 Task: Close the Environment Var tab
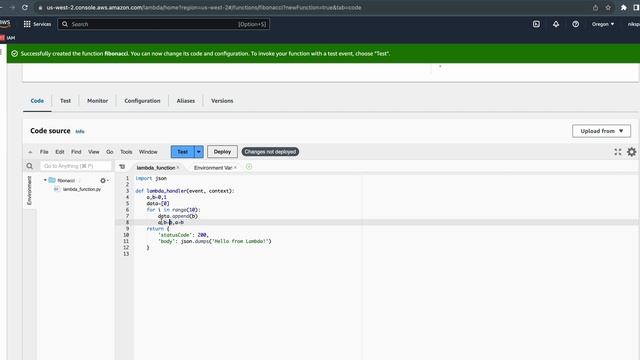pyautogui.click(x=235, y=167)
